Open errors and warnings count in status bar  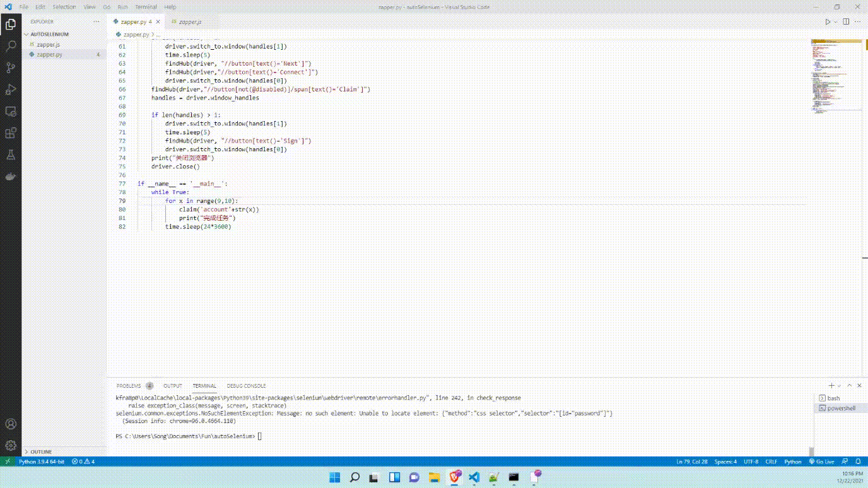[83, 462]
